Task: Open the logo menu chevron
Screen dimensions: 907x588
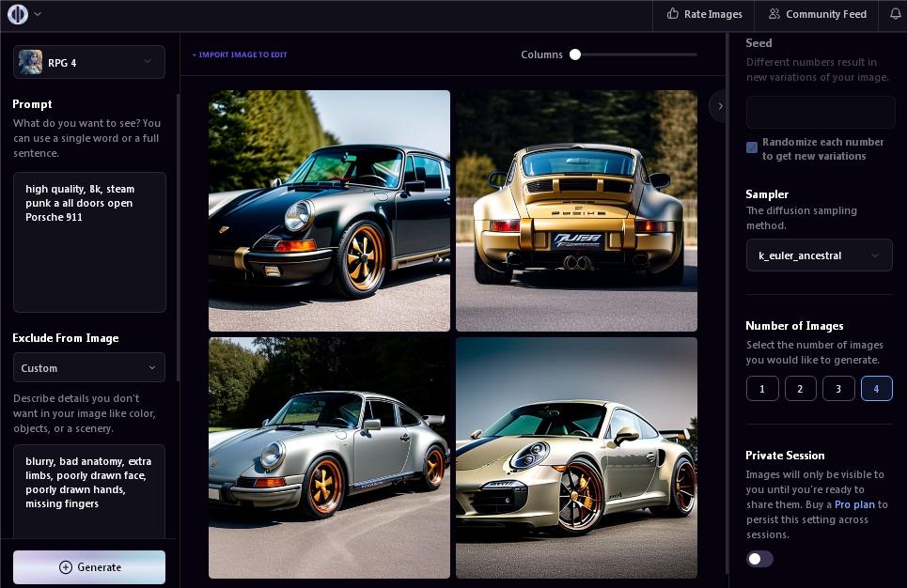Action: pos(38,14)
